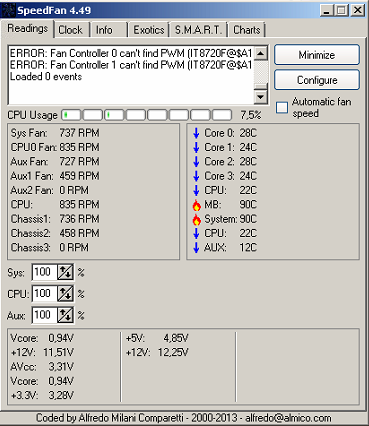Open the Clock tab
This screenshot has width=369, height=426.
point(70,30)
